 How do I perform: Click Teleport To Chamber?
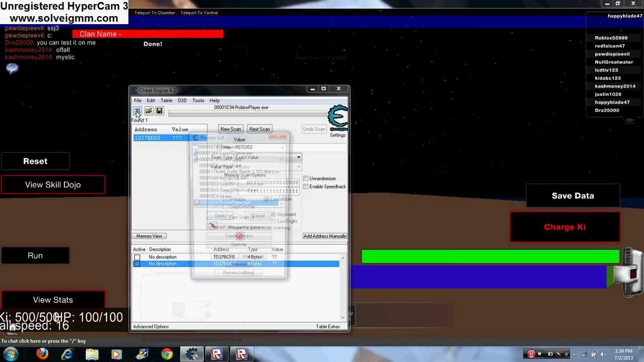[x=155, y=13]
